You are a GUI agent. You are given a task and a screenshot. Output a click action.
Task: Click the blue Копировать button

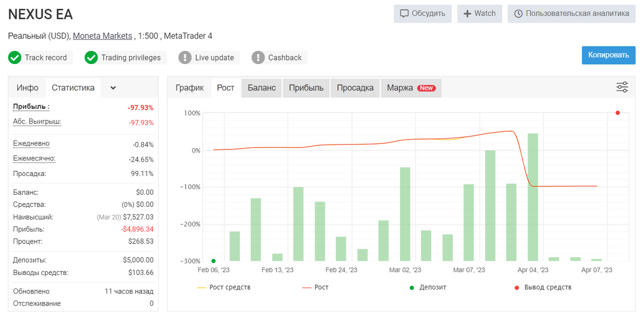[609, 55]
